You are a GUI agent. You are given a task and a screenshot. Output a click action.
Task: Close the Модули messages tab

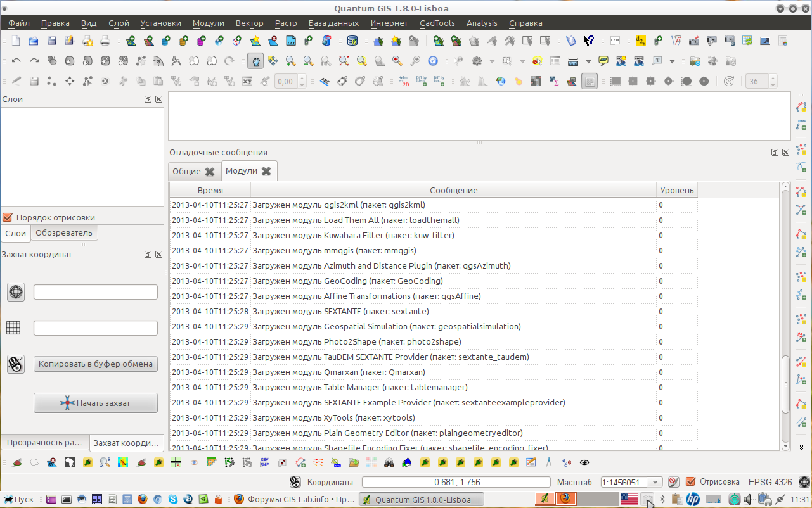[267, 171]
